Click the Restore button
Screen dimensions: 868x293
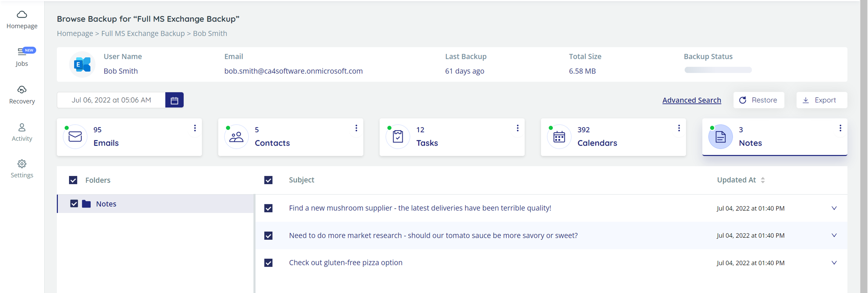point(759,100)
